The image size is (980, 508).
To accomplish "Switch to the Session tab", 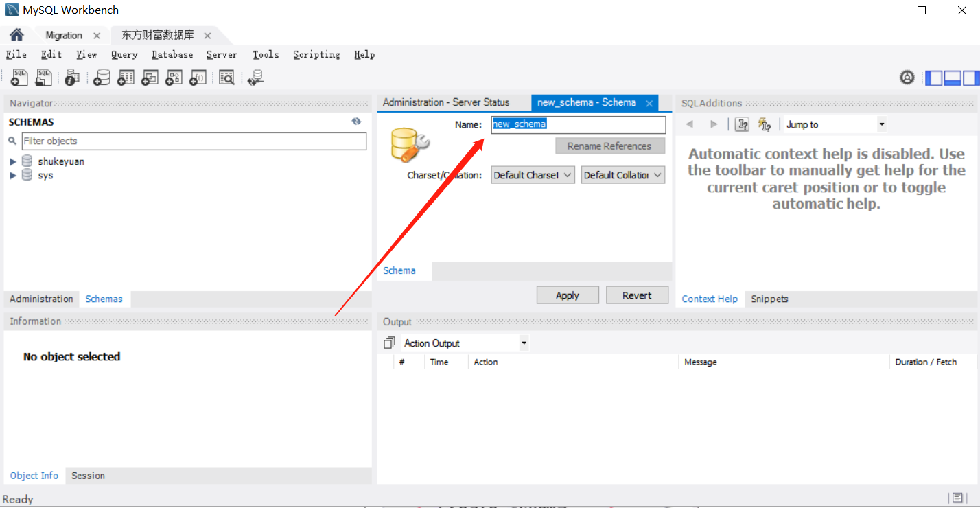I will coord(88,476).
